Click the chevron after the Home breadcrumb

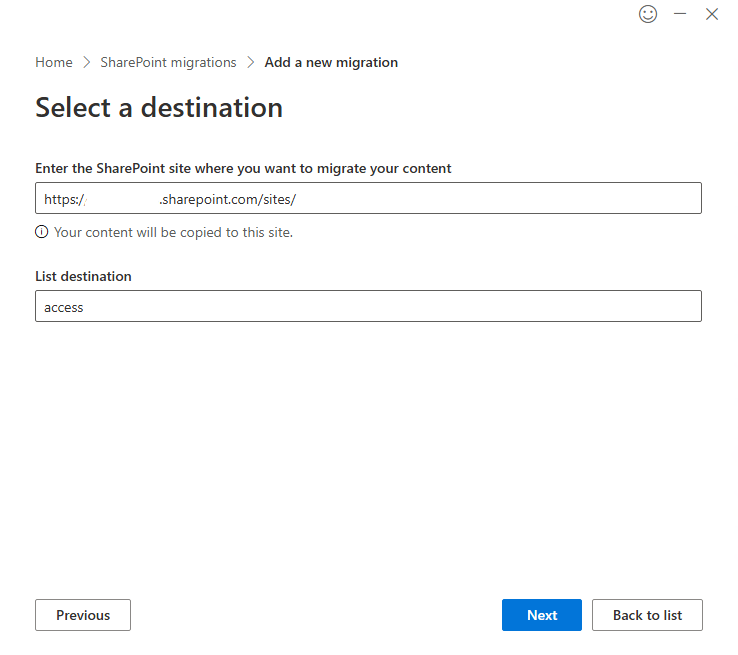[x=86, y=62]
